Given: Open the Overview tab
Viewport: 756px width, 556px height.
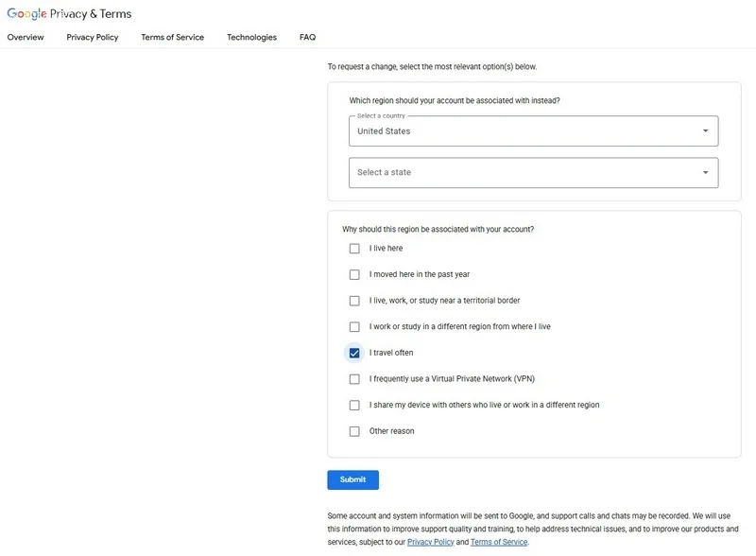Looking at the screenshot, I should (x=26, y=37).
